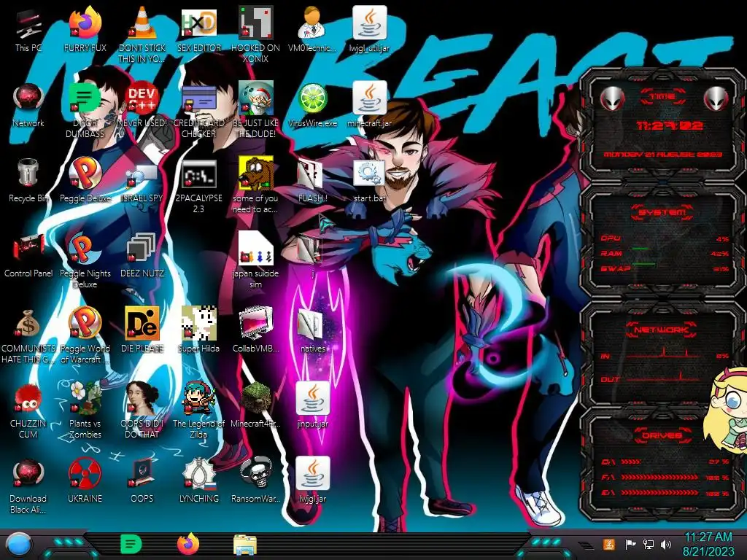Select the COMMUNISTS HATE THIS money bag icon

[28, 335]
